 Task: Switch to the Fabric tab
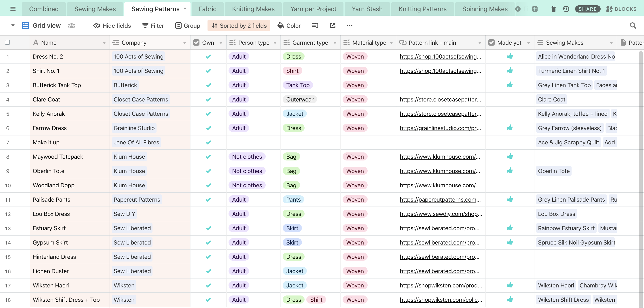click(x=208, y=9)
